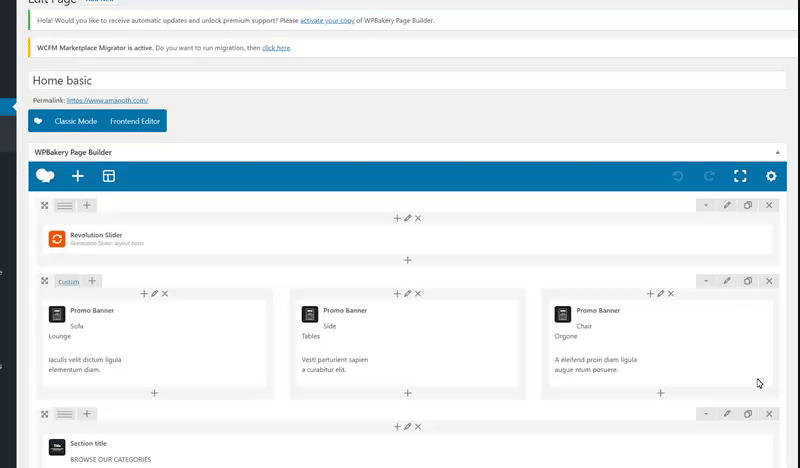Edit the Section title row settings

coord(727,414)
